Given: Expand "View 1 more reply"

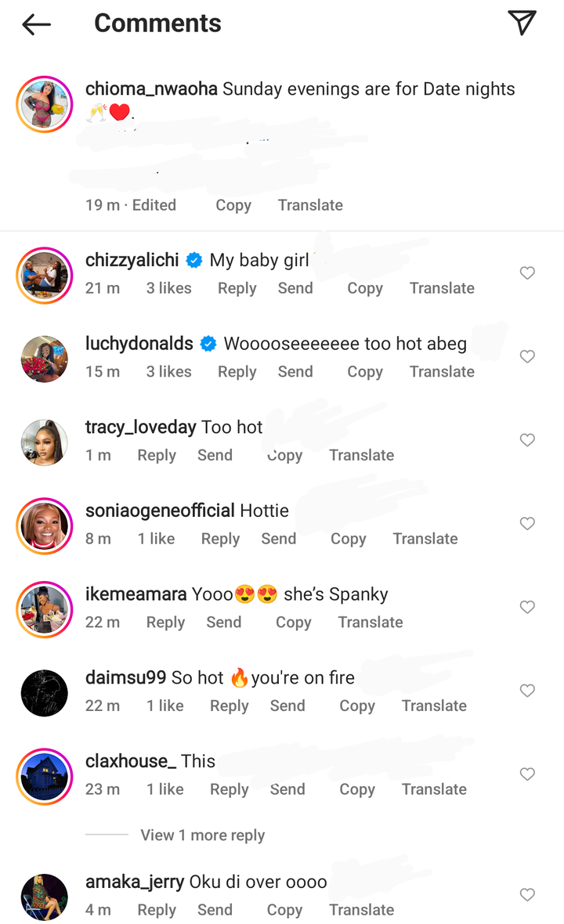Looking at the screenshot, I should click(x=202, y=836).
